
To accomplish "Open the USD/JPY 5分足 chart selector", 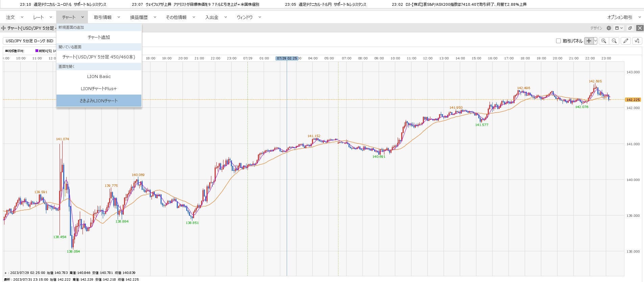I will [29, 41].
